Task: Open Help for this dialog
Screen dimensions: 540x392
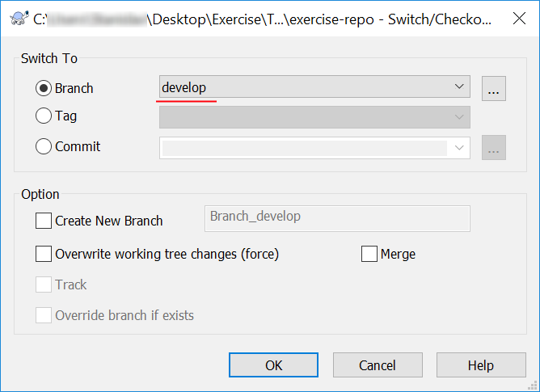Action: (x=481, y=365)
